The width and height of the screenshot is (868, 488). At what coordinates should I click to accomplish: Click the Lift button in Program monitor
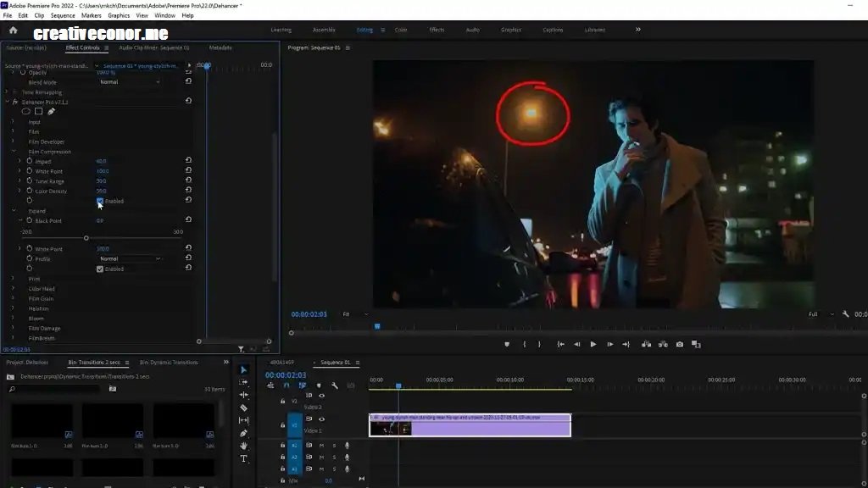coord(646,344)
